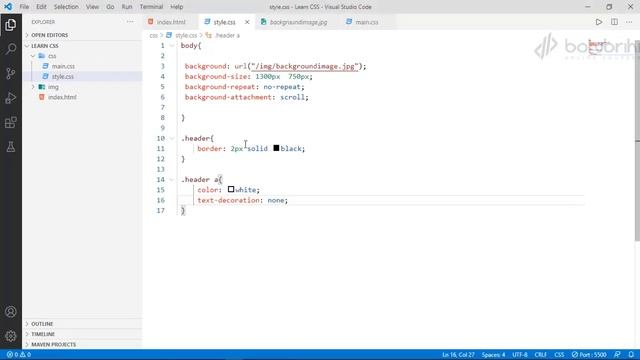The width and height of the screenshot is (640, 360).
Task: Open the Testing flask view
Action: click(x=11, y=147)
